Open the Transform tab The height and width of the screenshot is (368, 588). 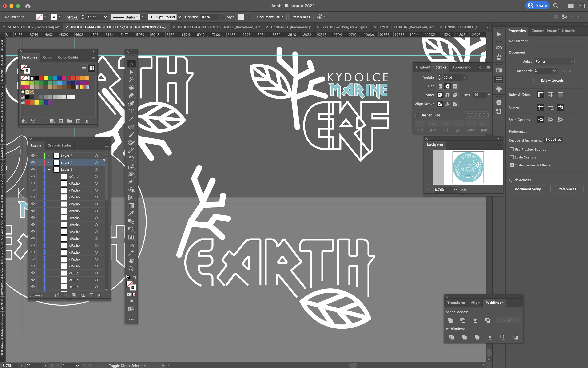456,303
